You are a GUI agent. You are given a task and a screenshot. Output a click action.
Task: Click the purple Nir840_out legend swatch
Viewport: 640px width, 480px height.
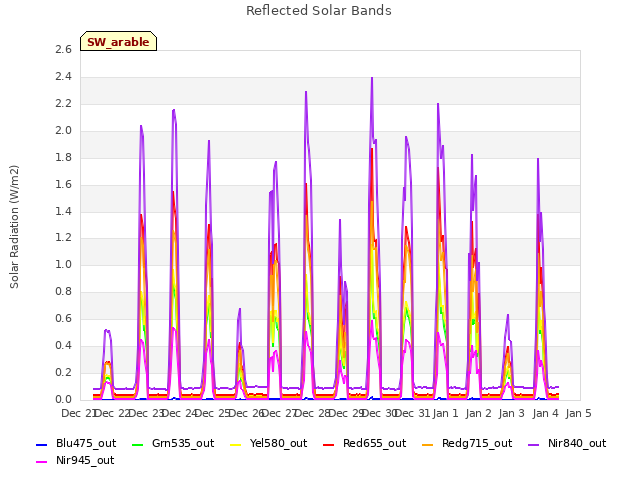click(533, 444)
